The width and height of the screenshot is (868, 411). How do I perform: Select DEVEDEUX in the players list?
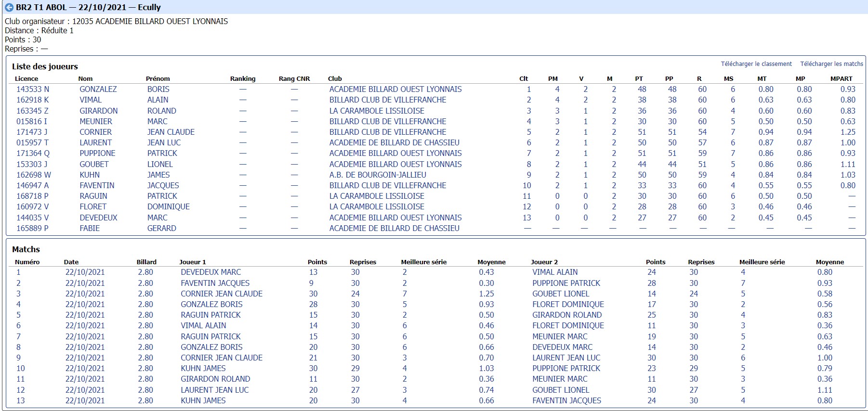click(x=98, y=218)
